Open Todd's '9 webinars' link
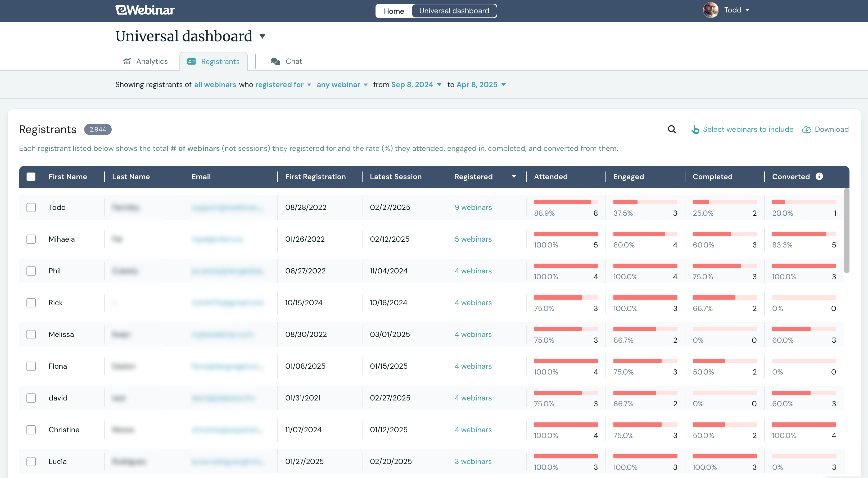Image resolution: width=868 pixels, height=478 pixels. pos(473,207)
